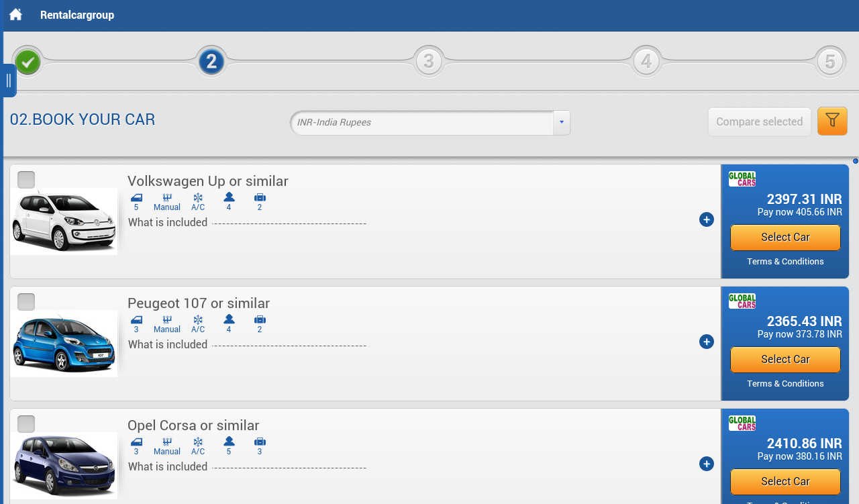Click step 4 in progress bar

tap(646, 62)
